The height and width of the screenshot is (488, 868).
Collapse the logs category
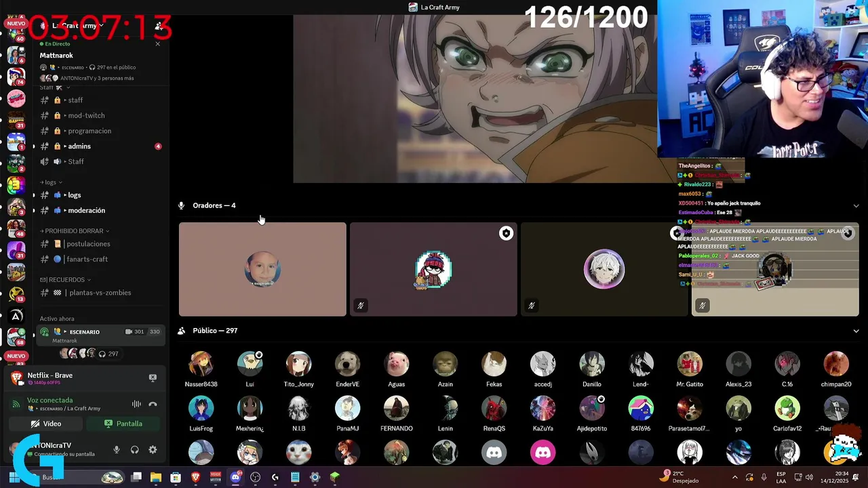coord(51,182)
